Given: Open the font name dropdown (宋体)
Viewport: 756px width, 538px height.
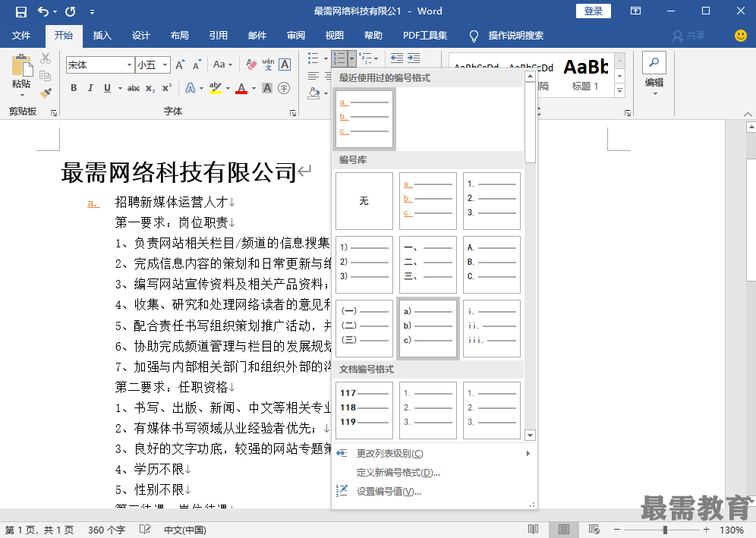Looking at the screenshot, I should (129, 64).
